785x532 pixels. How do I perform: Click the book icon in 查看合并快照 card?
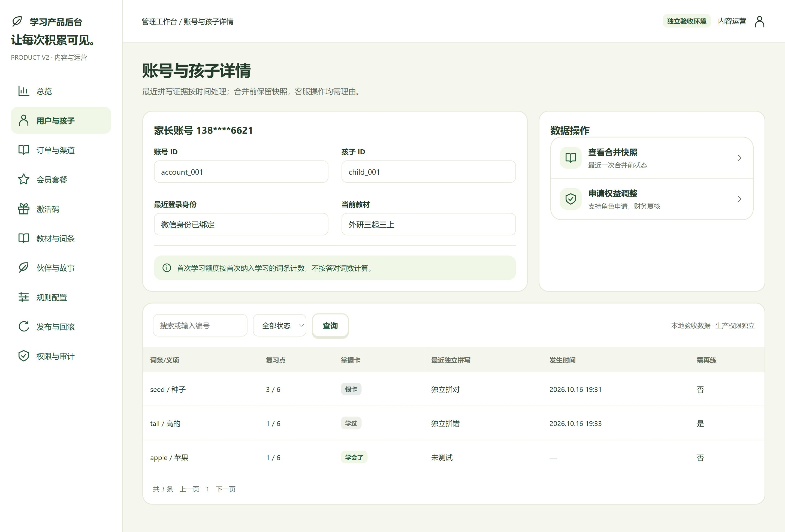tap(570, 158)
